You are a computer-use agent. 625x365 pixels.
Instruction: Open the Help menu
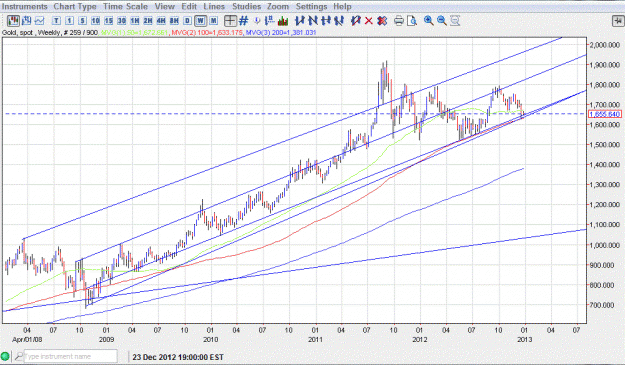coord(342,6)
